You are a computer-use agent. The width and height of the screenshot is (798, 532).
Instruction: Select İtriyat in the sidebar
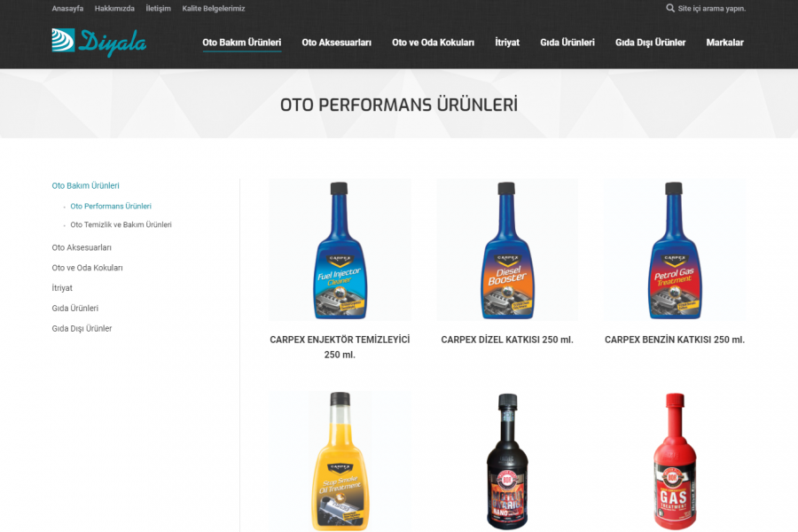pyautogui.click(x=62, y=287)
